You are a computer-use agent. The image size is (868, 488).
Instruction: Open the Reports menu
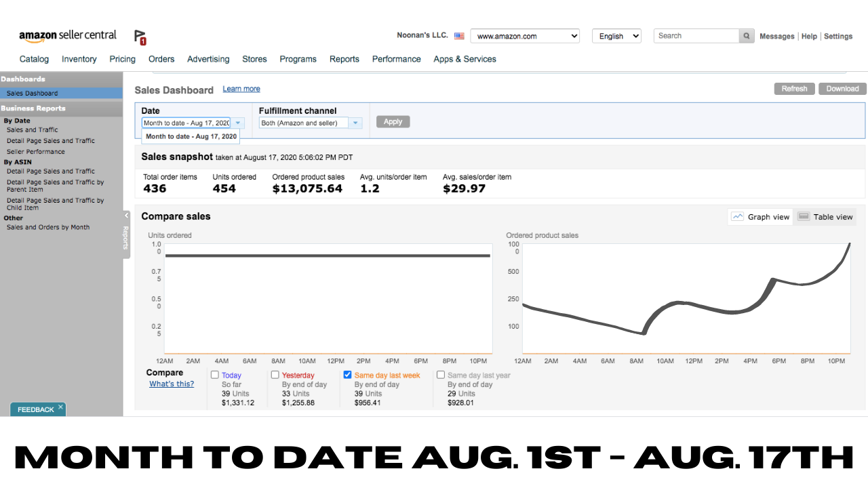click(x=344, y=59)
